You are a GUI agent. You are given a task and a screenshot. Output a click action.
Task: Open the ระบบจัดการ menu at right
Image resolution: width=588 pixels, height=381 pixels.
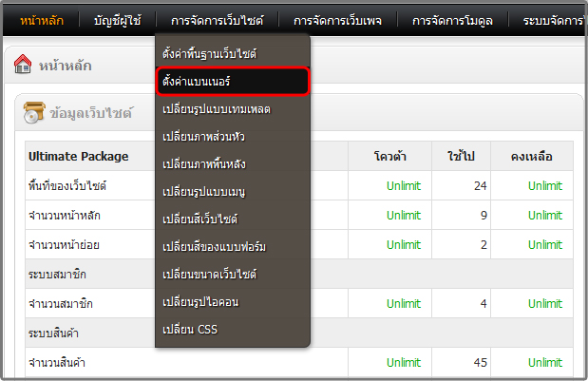pos(554,20)
